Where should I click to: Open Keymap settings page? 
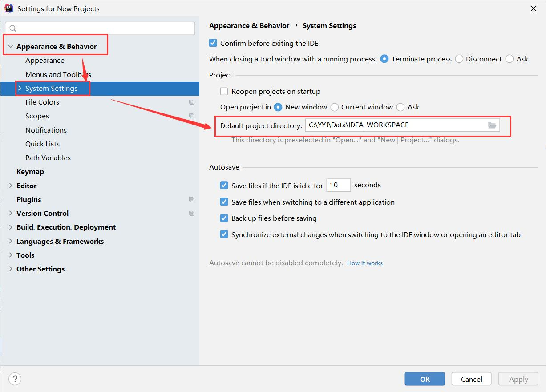tap(30, 171)
